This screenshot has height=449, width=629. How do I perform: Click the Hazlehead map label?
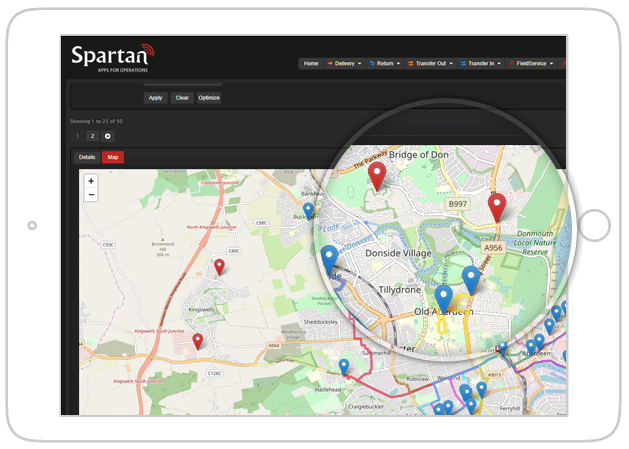[x=328, y=390]
